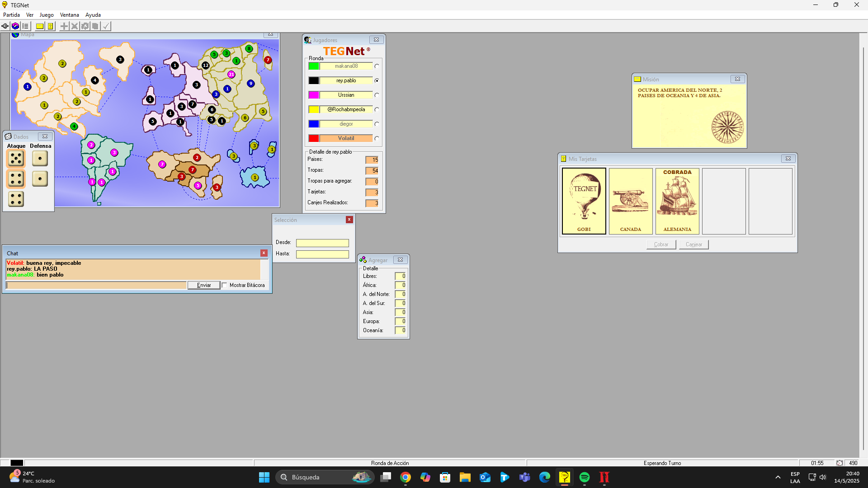Click the Desde input field
This screenshot has height=488, width=868.
click(x=322, y=243)
